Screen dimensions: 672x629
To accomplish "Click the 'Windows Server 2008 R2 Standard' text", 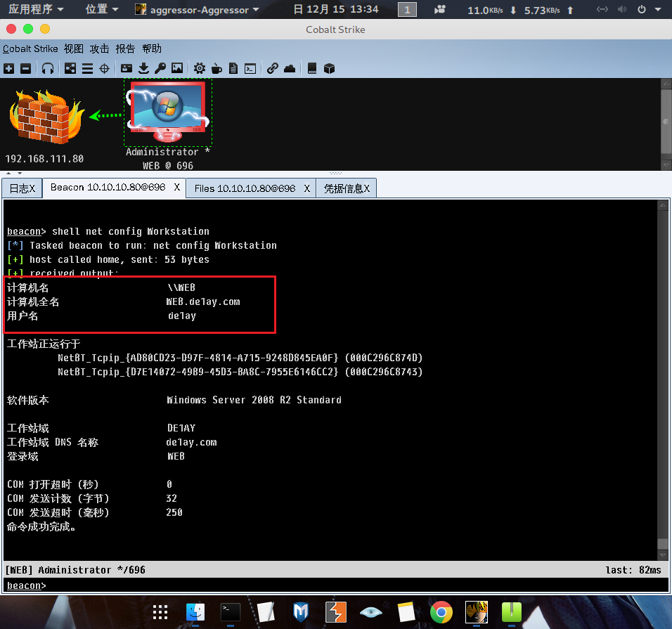I will pyautogui.click(x=254, y=400).
